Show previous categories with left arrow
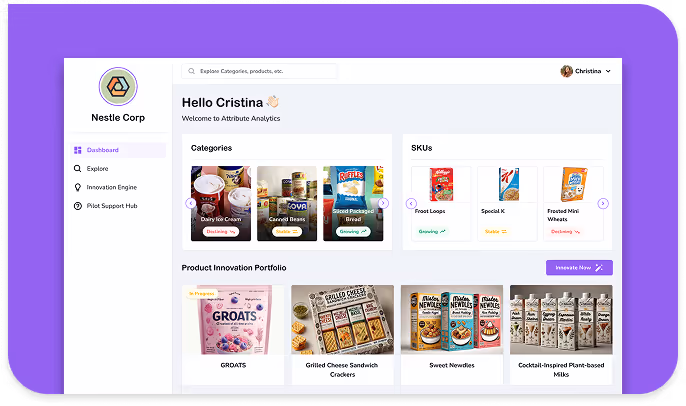Image resolution: width=686 pixels, height=406 pixels. point(190,203)
